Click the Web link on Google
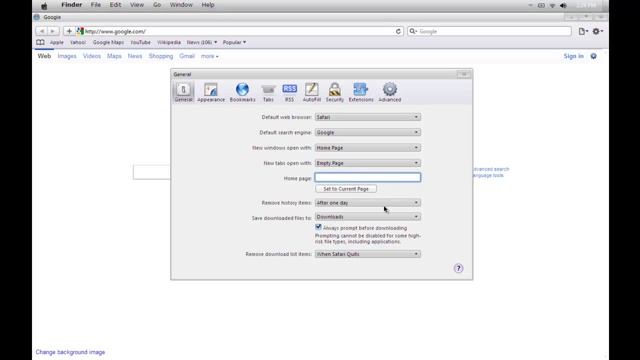 [x=44, y=56]
